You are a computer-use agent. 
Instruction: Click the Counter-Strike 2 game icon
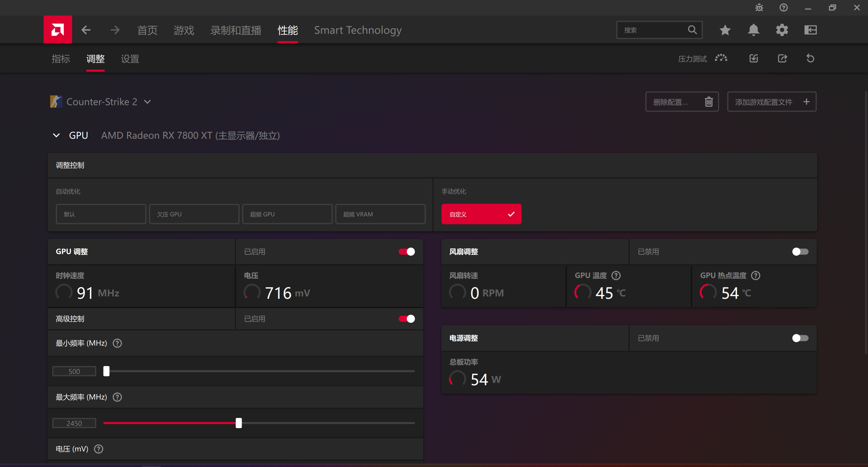56,101
